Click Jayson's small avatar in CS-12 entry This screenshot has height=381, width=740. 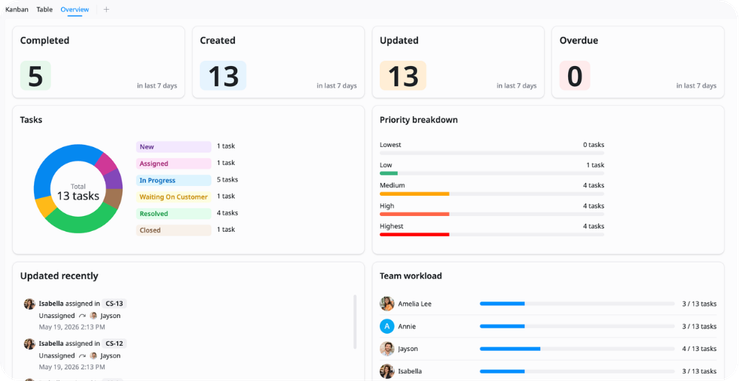point(93,356)
